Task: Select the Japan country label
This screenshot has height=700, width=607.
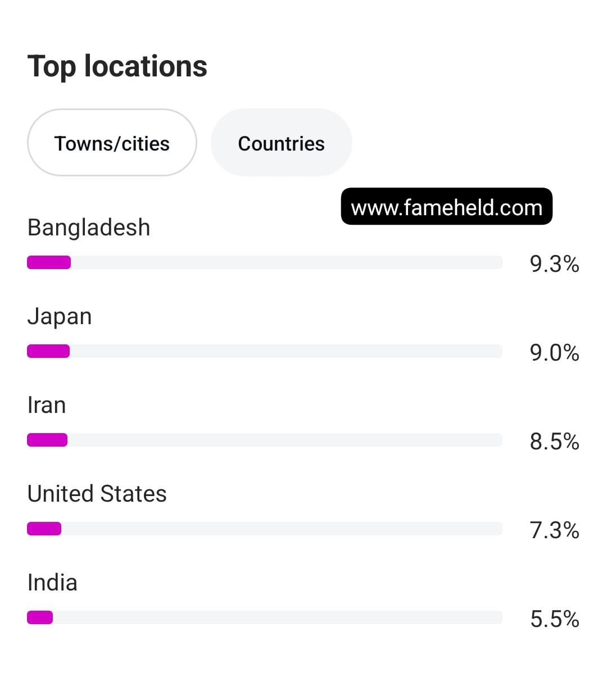Action: pyautogui.click(x=60, y=317)
